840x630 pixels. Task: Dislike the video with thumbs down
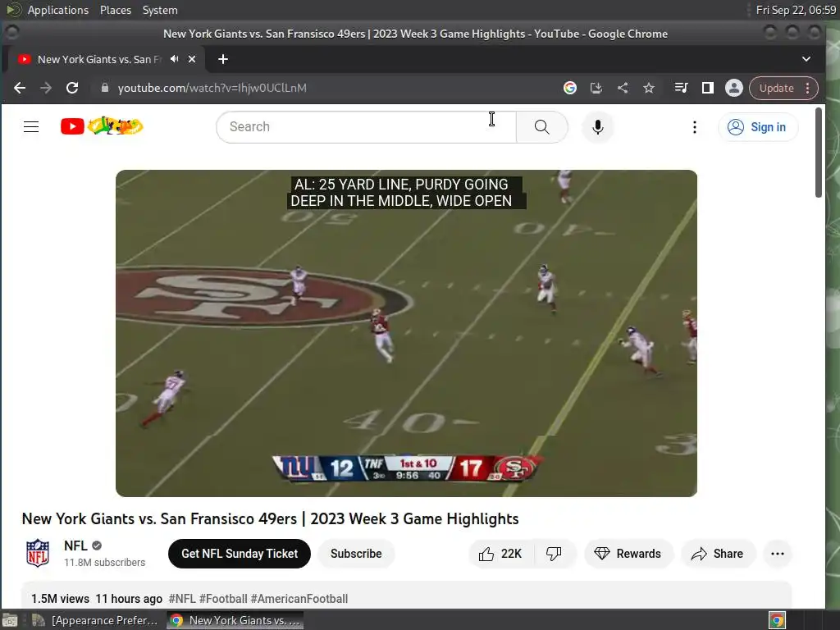point(554,554)
